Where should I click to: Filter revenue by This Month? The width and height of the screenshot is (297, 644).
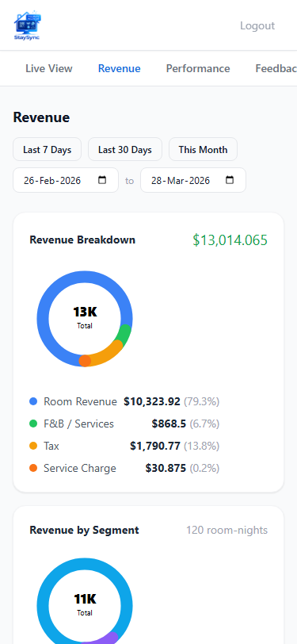pos(203,149)
